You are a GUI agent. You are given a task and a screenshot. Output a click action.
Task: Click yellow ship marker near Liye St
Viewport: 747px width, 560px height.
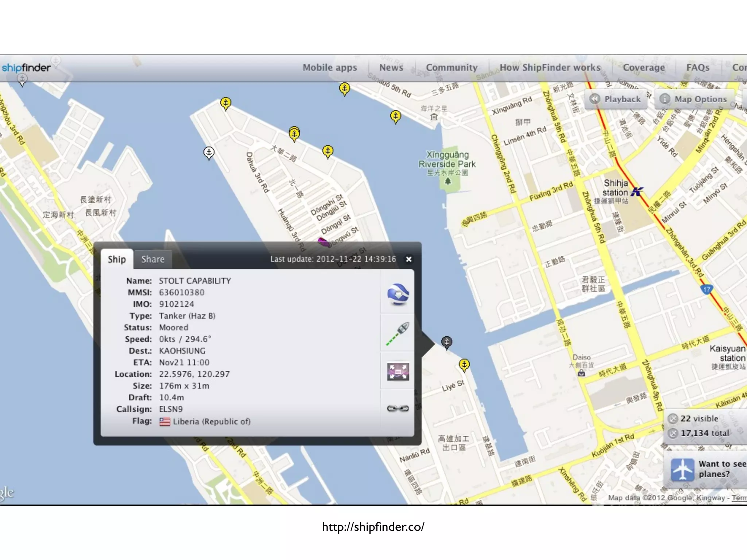click(464, 364)
